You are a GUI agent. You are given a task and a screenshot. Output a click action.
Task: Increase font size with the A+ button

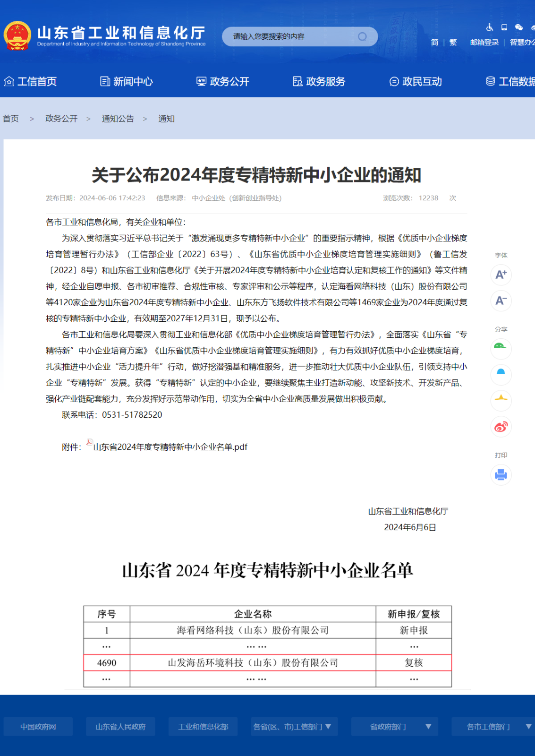(501, 275)
